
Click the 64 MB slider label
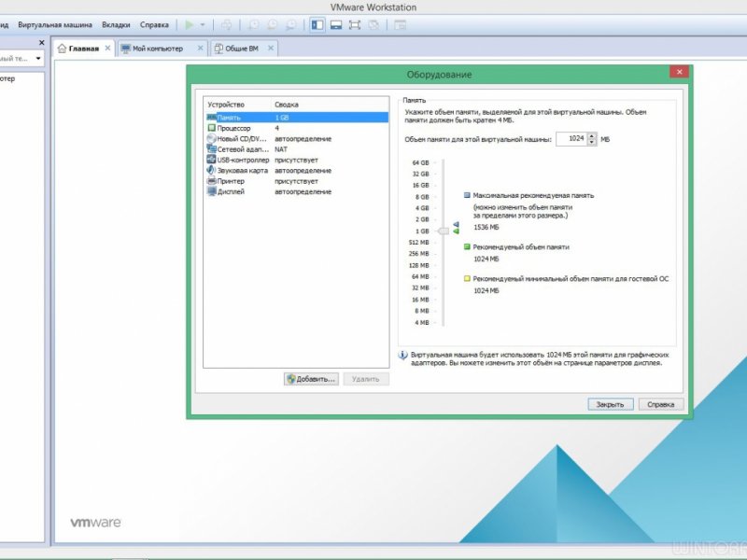[x=420, y=276]
